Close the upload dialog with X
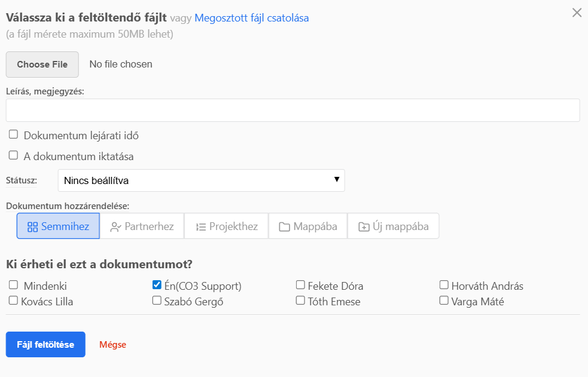 pyautogui.click(x=577, y=13)
